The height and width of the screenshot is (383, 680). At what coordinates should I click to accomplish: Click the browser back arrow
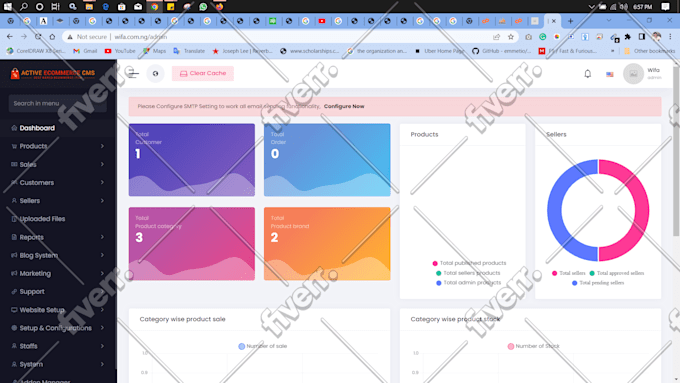point(10,37)
